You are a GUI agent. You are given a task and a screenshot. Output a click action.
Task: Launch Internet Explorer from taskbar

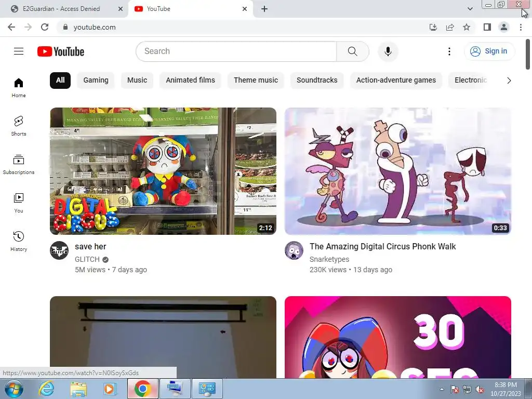(x=46, y=389)
